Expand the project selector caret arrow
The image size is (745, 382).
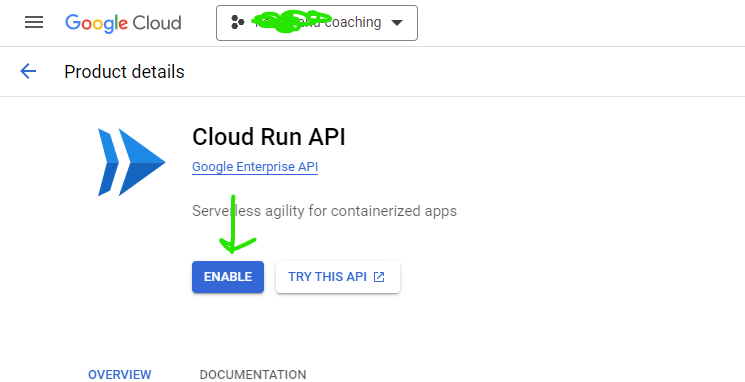coord(397,23)
